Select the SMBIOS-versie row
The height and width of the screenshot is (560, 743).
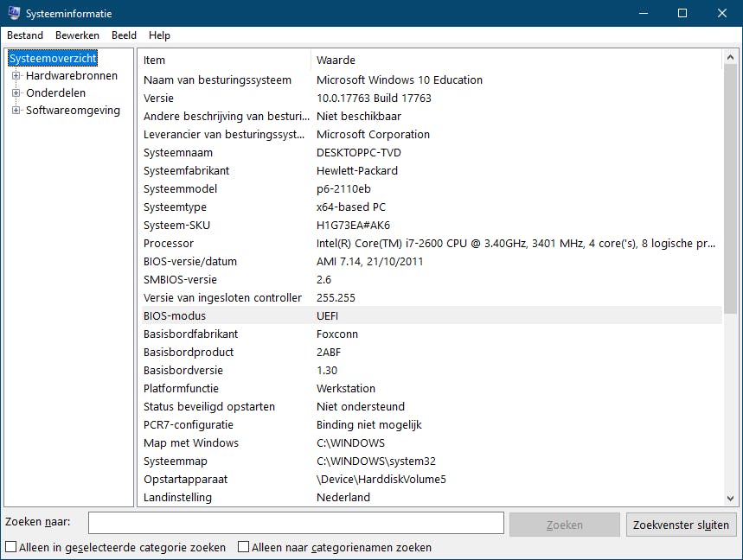point(432,279)
